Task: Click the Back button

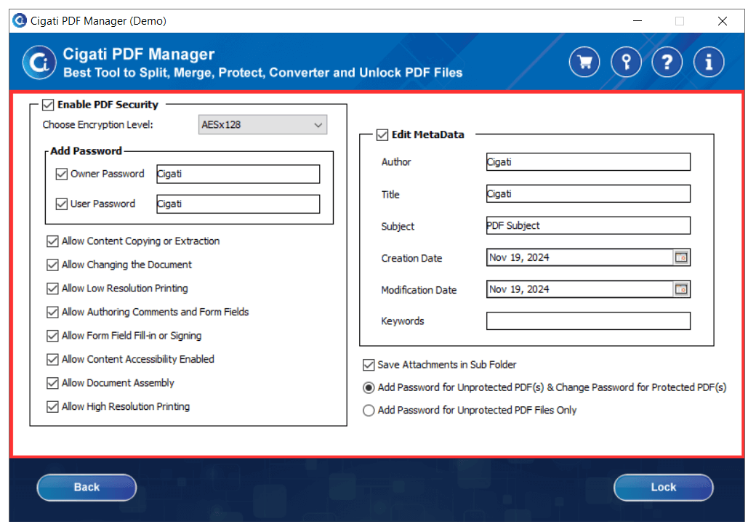Action: [x=87, y=487]
